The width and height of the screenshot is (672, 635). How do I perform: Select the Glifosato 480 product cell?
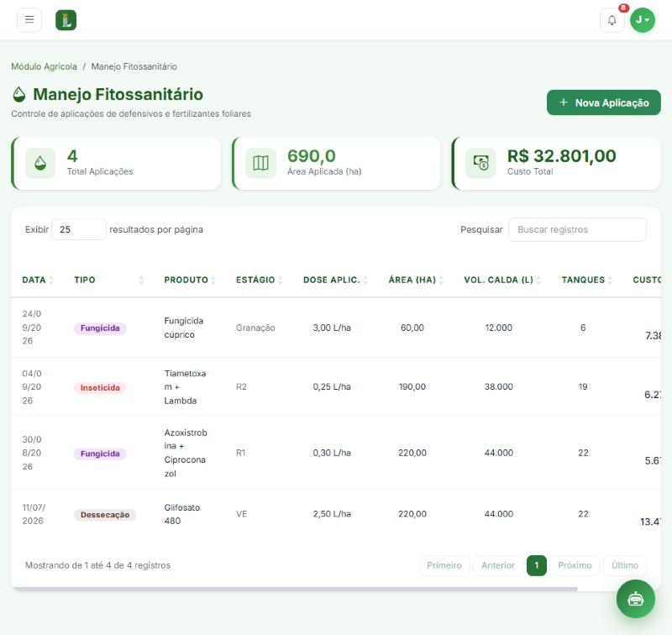[x=182, y=514]
